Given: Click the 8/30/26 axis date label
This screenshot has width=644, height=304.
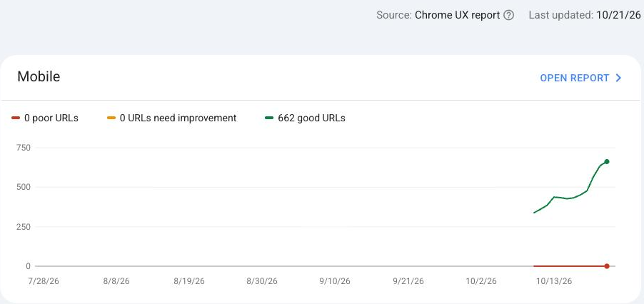Looking at the screenshot, I should (x=261, y=281).
